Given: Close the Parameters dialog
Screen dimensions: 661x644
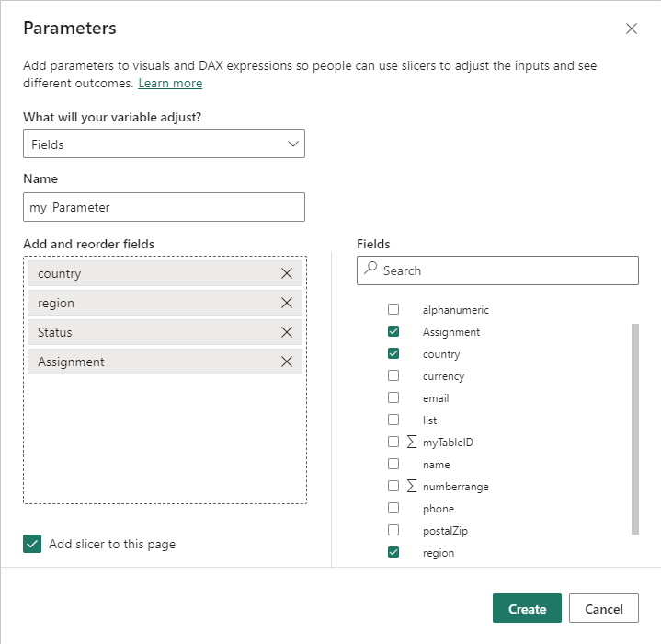Looking at the screenshot, I should [632, 29].
